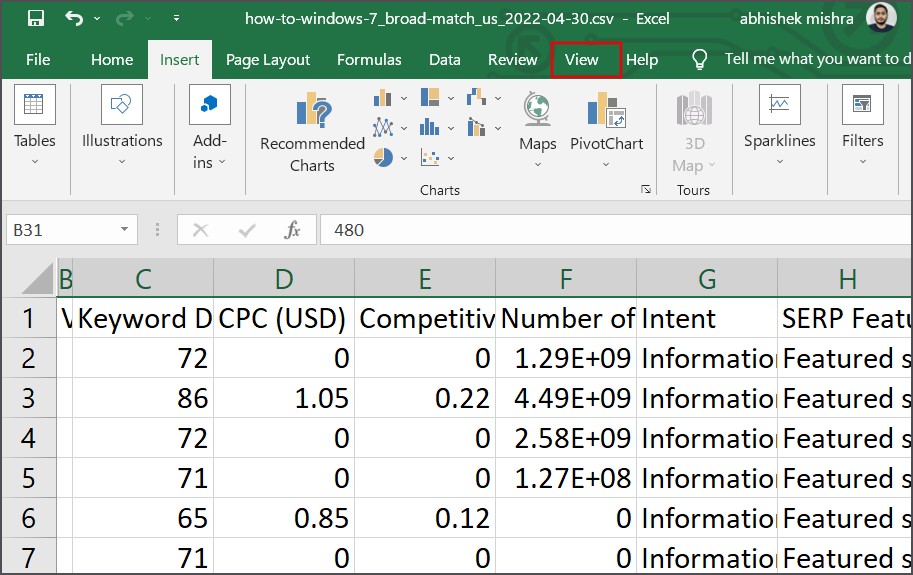Select column D header
913x575 pixels.
pos(284,280)
